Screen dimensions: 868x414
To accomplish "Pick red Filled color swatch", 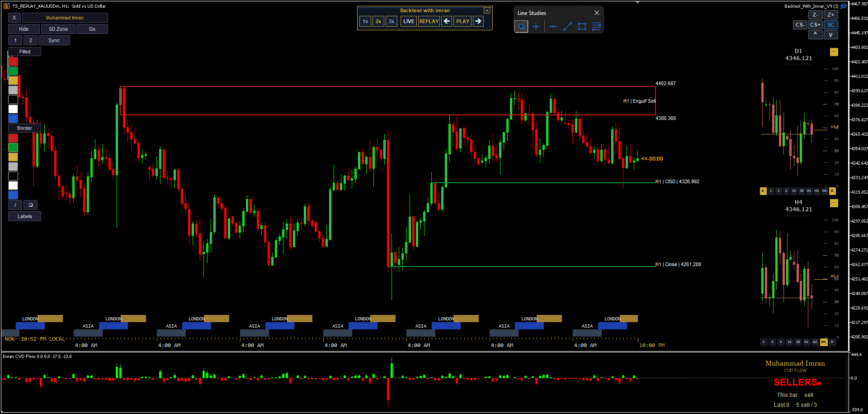I will click(x=13, y=62).
